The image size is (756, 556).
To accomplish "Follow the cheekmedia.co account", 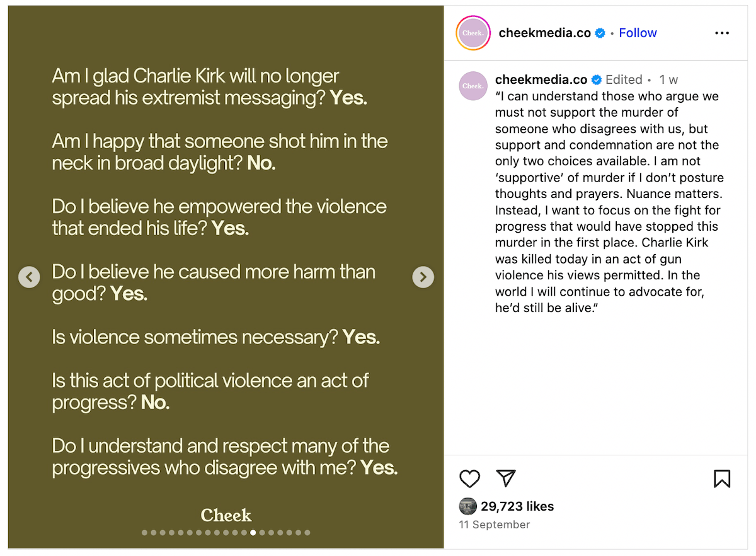I will point(638,33).
